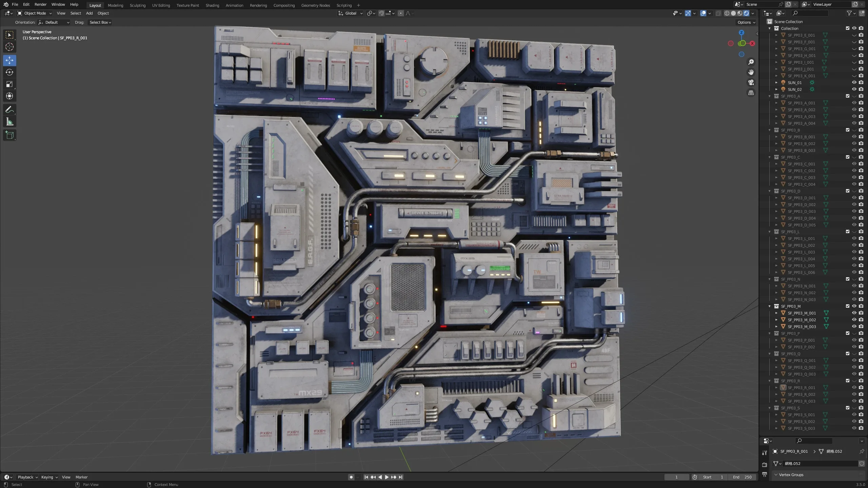Switch to the Shading workspace tab
The image size is (868, 488).
coord(212,5)
